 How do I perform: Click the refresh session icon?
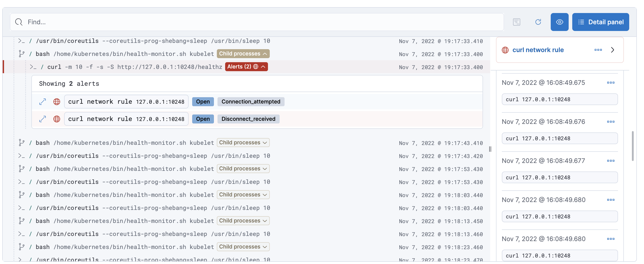point(538,22)
